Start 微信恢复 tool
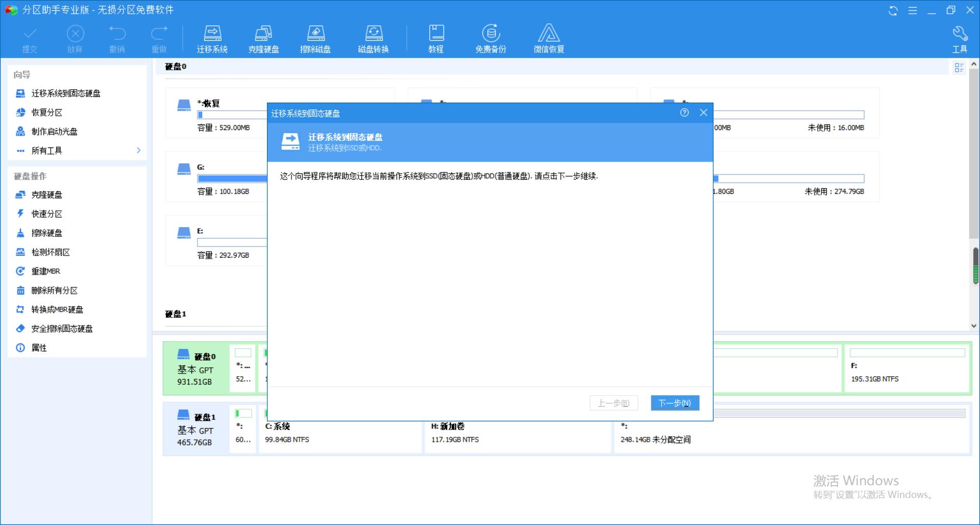The image size is (980, 525). click(548, 38)
